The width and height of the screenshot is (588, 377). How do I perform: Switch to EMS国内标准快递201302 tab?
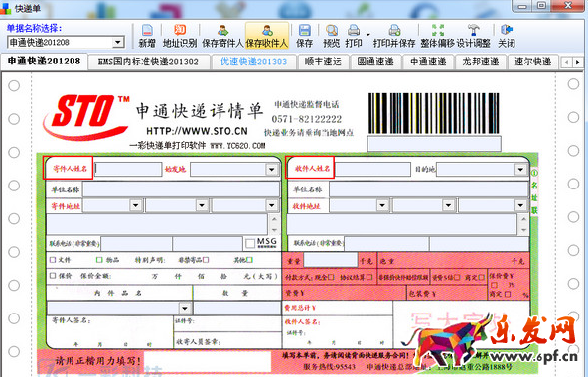click(149, 62)
